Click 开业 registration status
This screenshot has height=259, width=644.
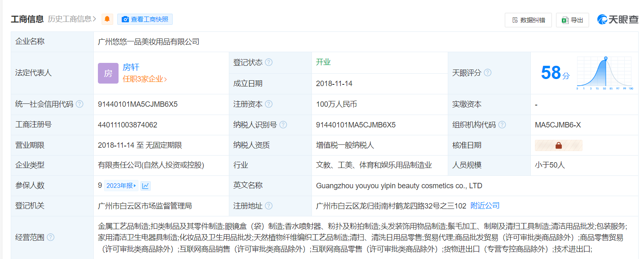(x=323, y=62)
